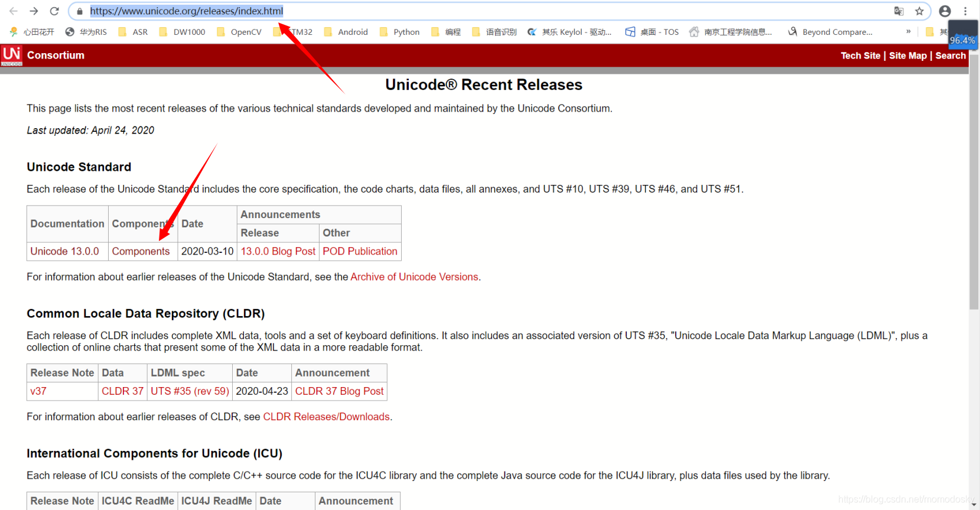The width and height of the screenshot is (980, 510).
Task: Open the 13.0.0 Blog Post link
Action: tap(278, 251)
